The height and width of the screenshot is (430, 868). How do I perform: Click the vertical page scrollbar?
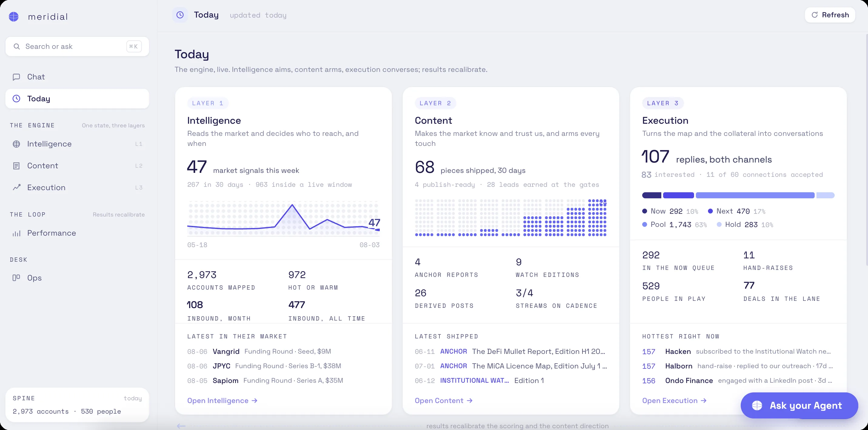(866, 150)
